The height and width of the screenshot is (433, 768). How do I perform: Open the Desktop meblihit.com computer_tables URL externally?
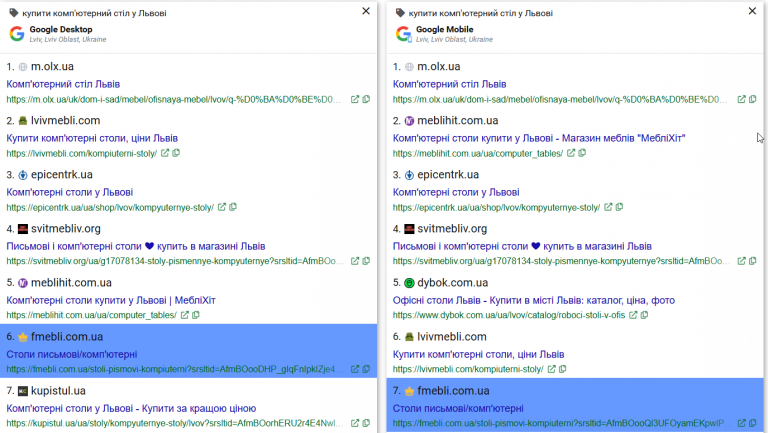pos(184,315)
